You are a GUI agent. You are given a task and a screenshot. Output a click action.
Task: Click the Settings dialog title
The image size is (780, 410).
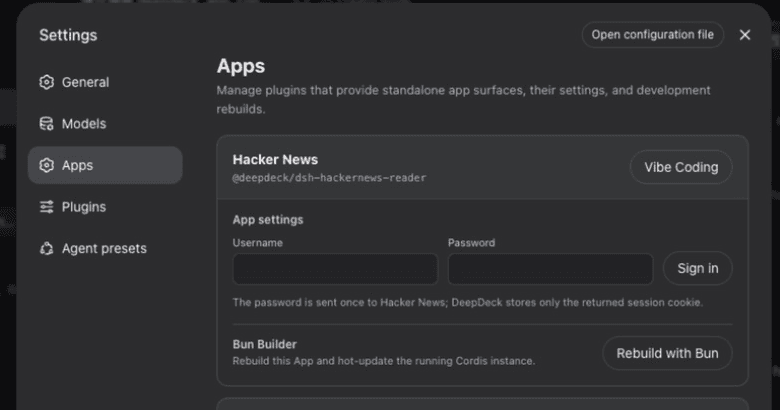[68, 35]
